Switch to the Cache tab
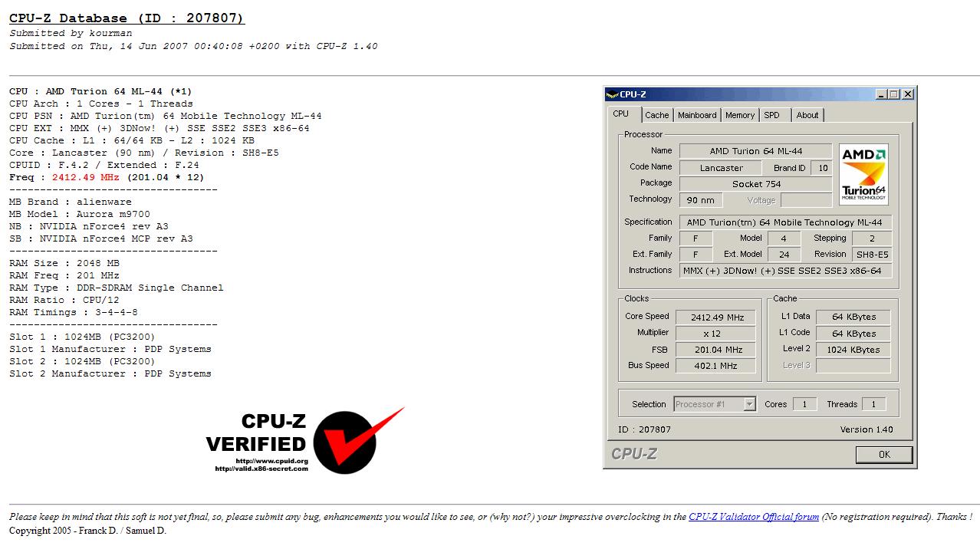Screen dimensions: 980x546 click(x=656, y=115)
